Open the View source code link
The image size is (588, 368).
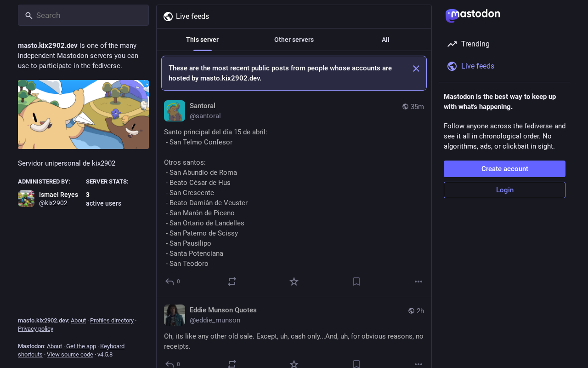coord(70,355)
